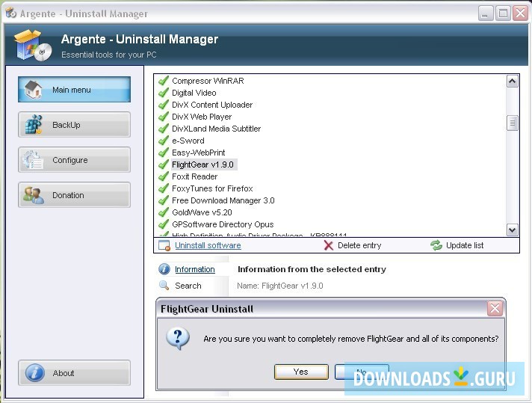Click green check next to DivX Web Player
The width and height of the screenshot is (532, 403).
(164, 117)
